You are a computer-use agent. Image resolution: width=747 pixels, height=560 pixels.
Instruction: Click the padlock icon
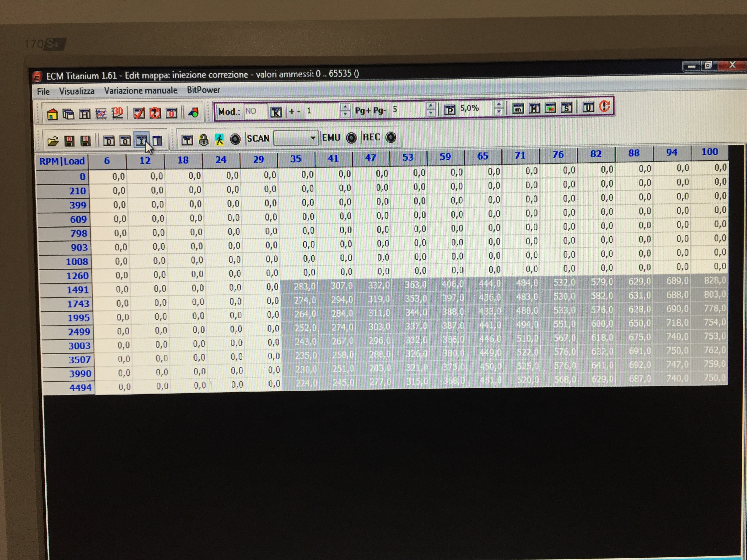(203, 140)
